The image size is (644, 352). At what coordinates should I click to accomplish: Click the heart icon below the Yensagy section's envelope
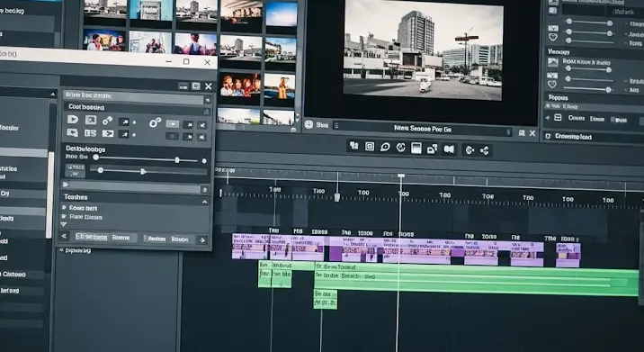point(552,85)
